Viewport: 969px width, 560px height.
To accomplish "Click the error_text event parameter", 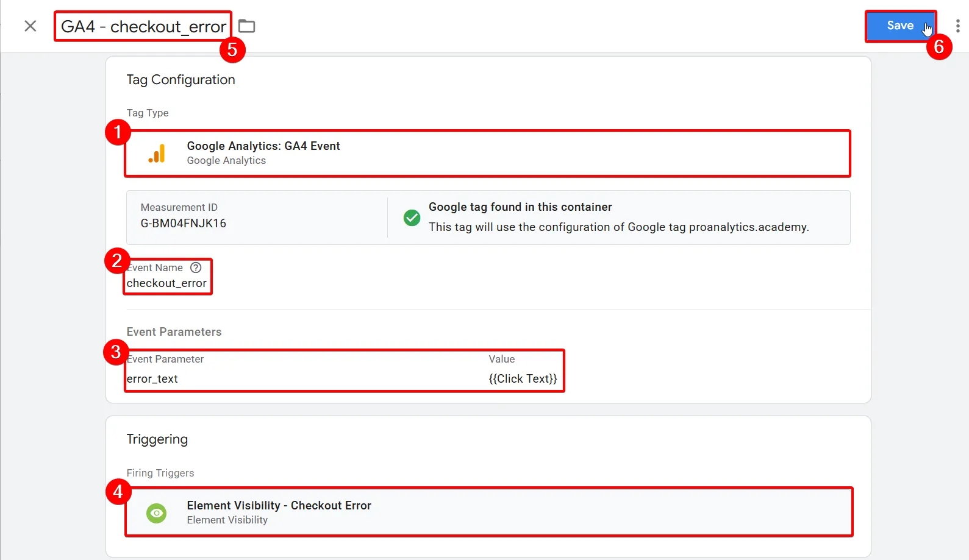I will coord(152,378).
